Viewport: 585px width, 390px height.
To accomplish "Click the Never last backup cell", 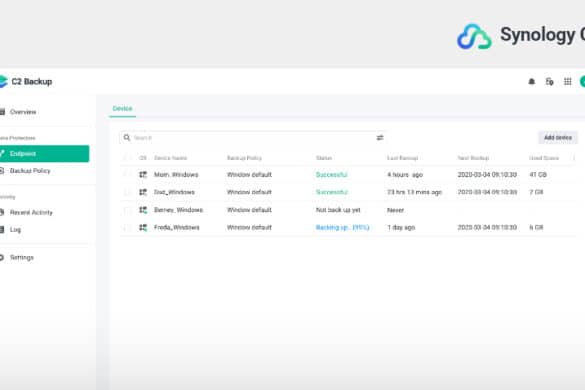I will tap(395, 210).
